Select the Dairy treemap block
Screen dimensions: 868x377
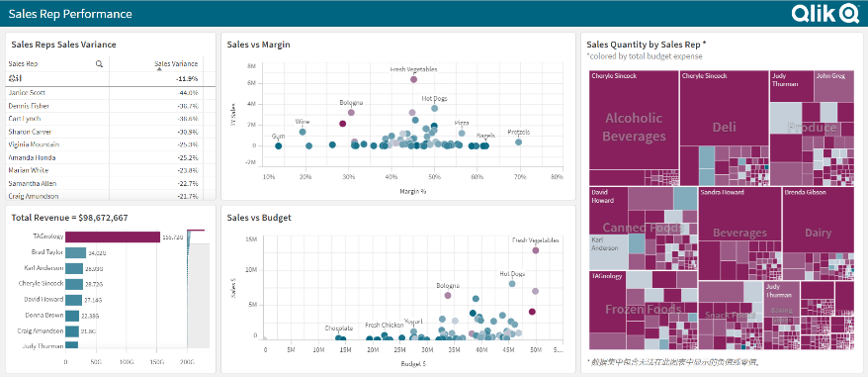click(819, 233)
